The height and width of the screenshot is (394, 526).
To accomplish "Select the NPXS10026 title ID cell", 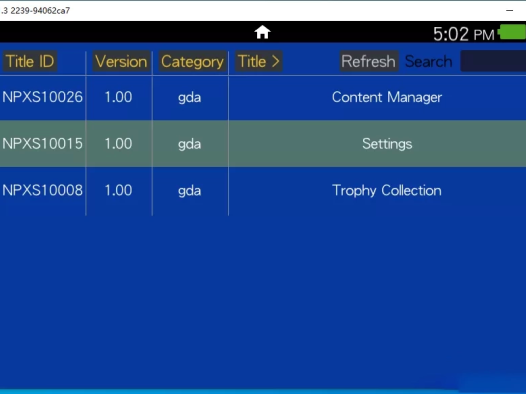I will point(42,97).
